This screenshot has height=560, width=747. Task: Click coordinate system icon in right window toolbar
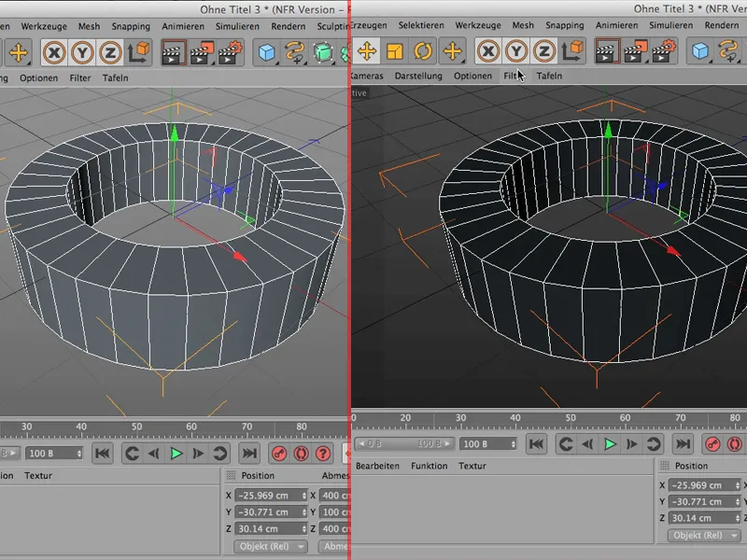[x=572, y=51]
